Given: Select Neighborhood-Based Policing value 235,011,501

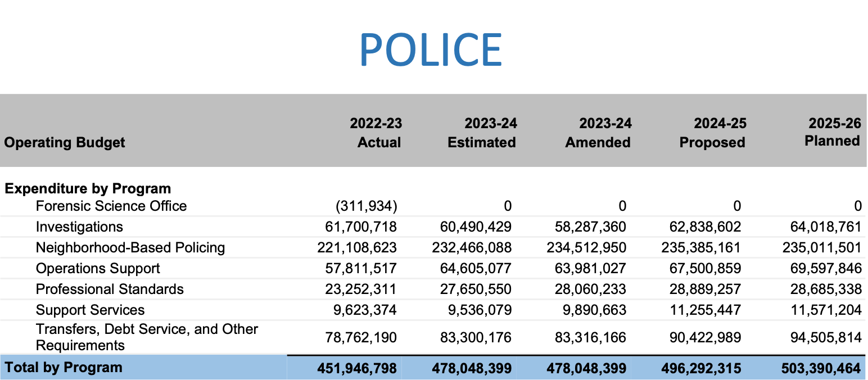Looking at the screenshot, I should [x=822, y=248].
